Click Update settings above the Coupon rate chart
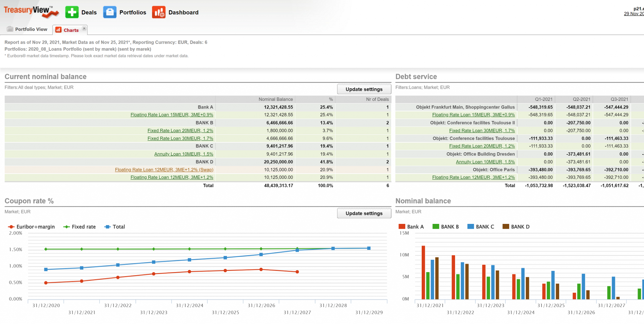 364,213
